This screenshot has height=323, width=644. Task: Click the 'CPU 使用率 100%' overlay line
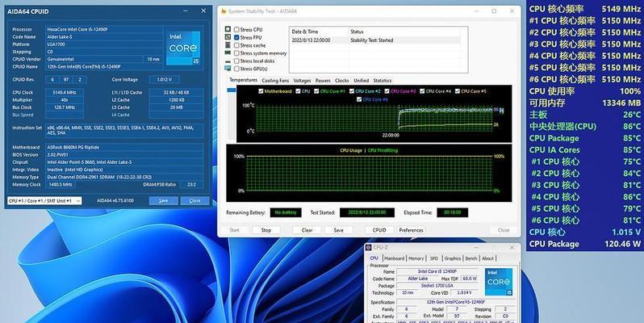click(585, 91)
